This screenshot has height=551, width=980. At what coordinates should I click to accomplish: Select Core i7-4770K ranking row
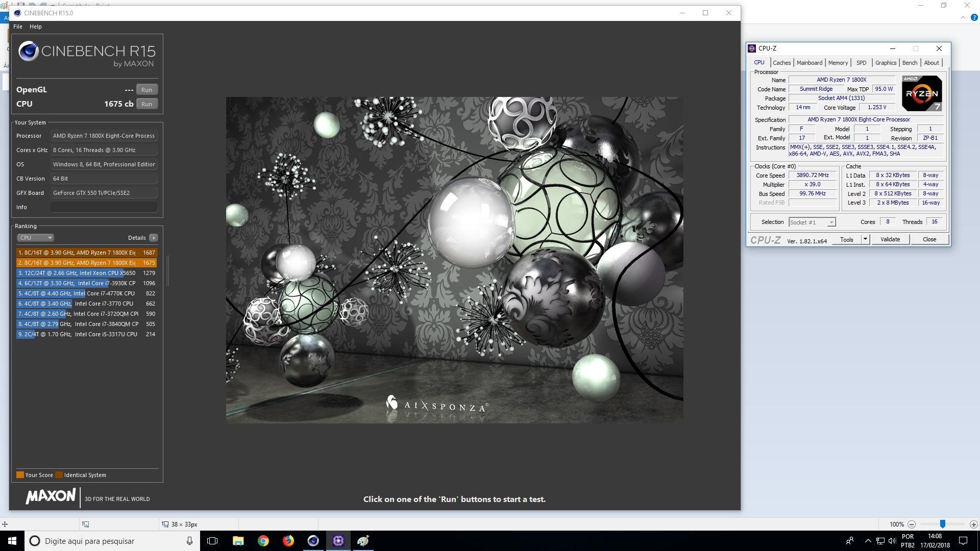(86, 293)
